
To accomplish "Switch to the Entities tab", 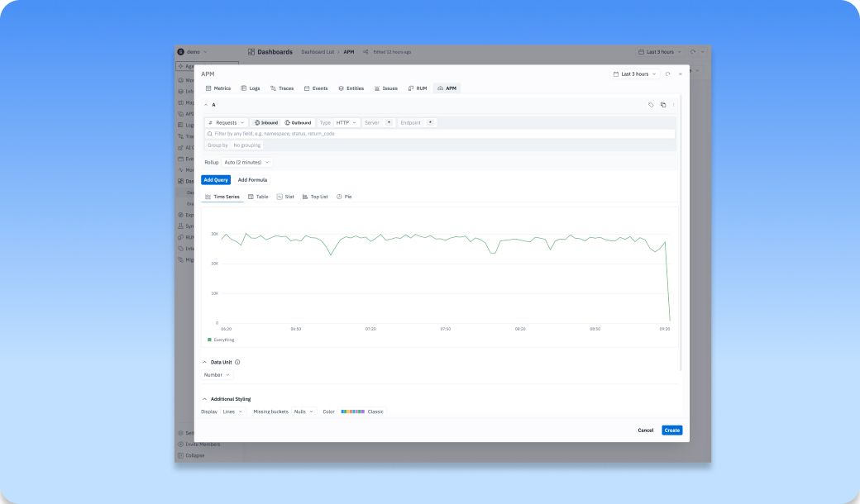I will coord(351,88).
